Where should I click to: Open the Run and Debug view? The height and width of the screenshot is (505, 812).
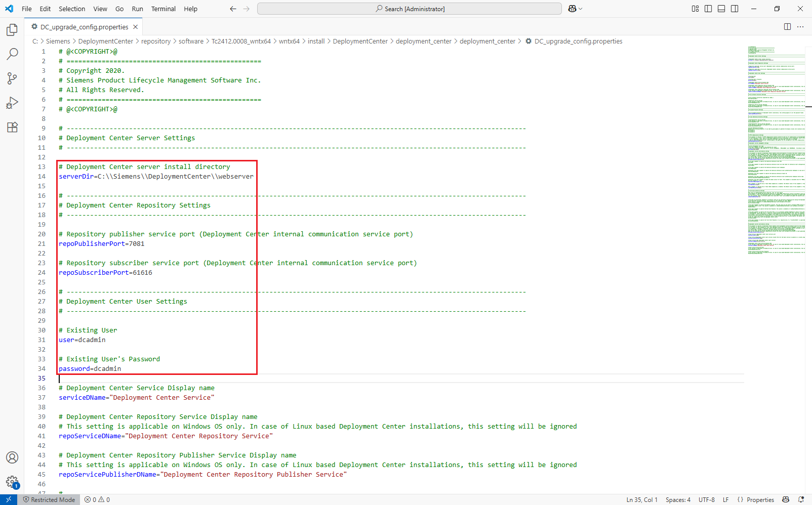point(12,103)
